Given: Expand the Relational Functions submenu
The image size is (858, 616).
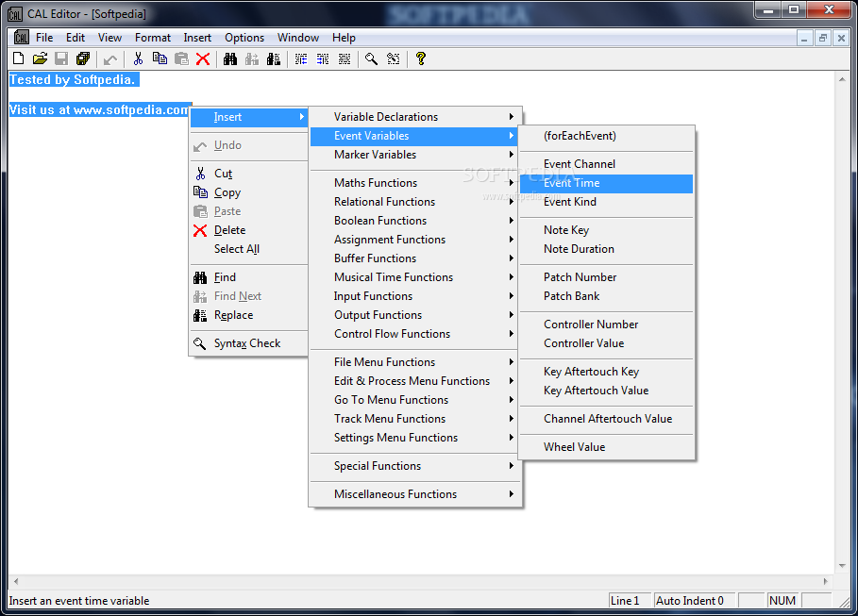Looking at the screenshot, I should (415, 202).
